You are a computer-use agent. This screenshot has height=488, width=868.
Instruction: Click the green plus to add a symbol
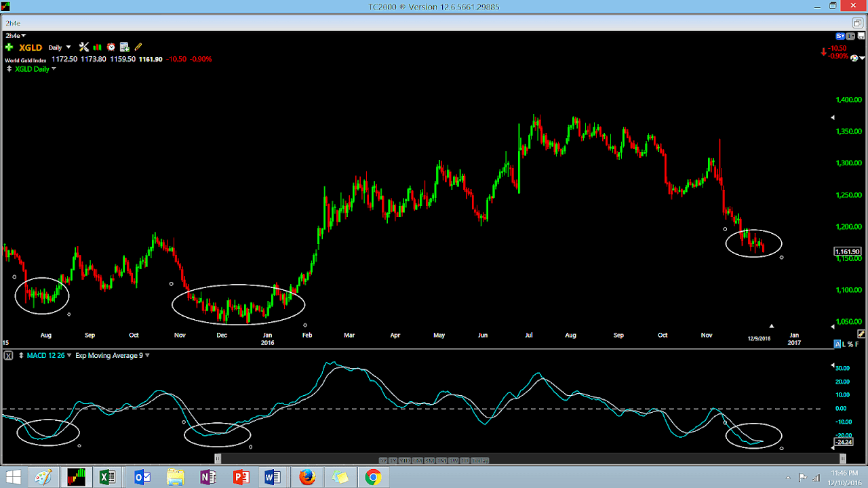[9, 47]
